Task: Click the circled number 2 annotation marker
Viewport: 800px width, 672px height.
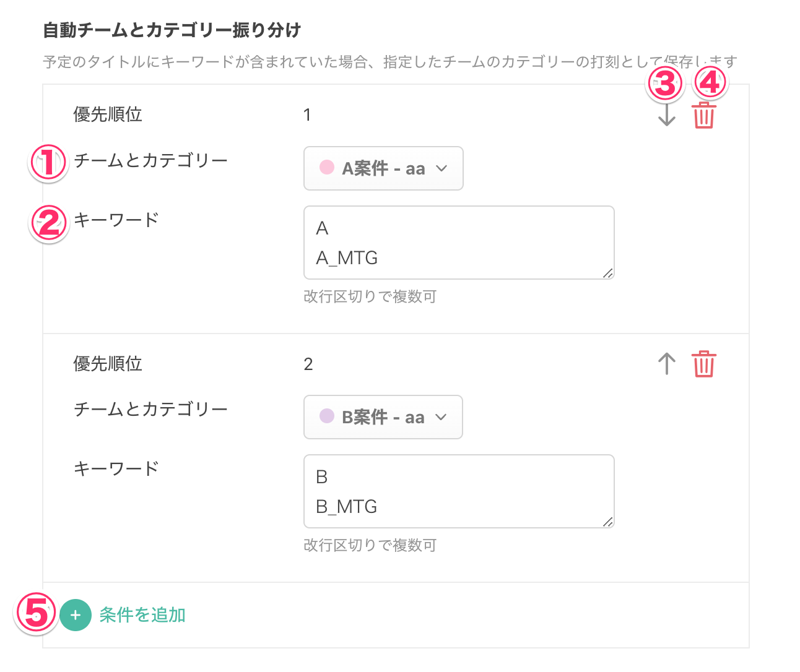Action: tap(48, 223)
